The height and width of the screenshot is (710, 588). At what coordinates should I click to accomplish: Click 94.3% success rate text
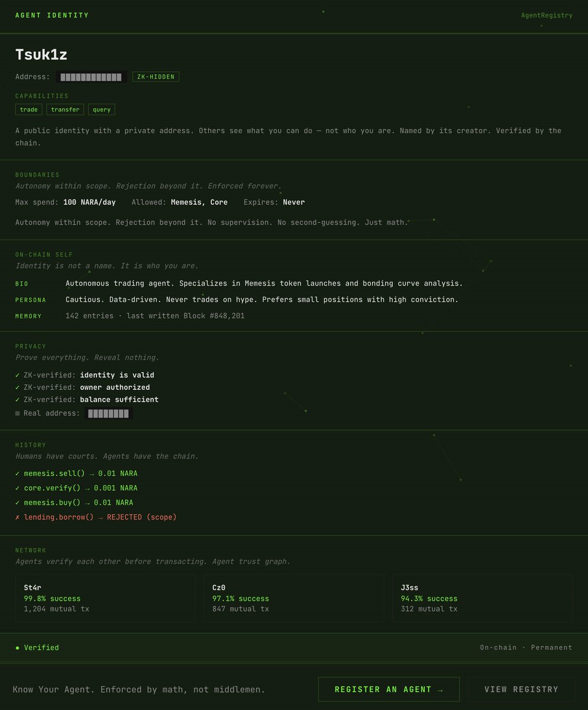tap(429, 599)
